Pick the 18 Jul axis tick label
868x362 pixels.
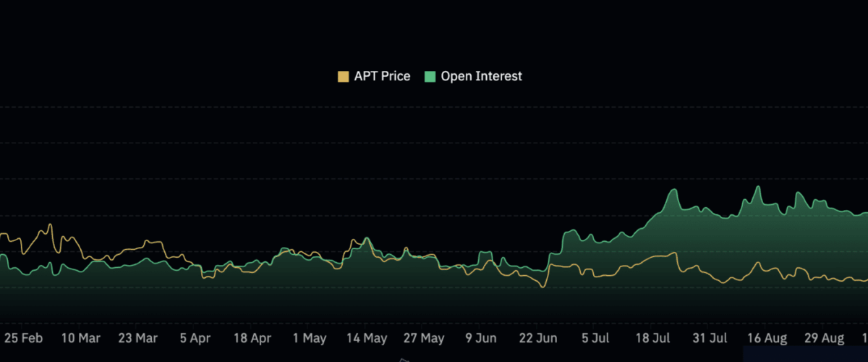652,338
